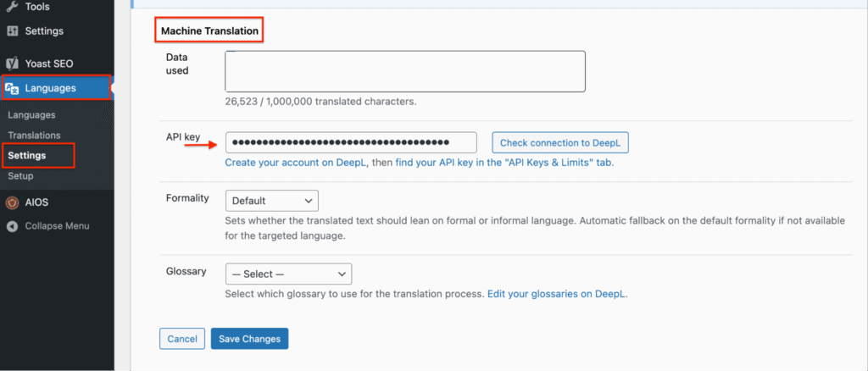Viewport: 868px width, 371px height.
Task: Click the translated characters count text
Action: (320, 102)
